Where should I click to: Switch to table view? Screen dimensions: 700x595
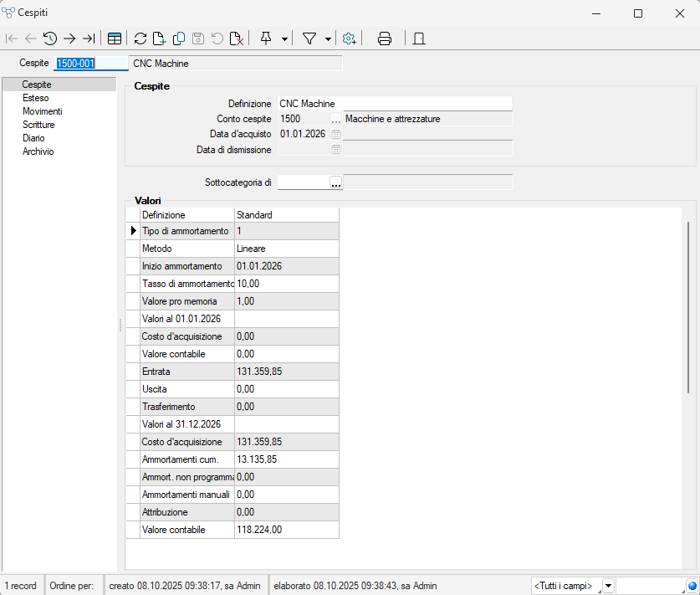click(114, 38)
